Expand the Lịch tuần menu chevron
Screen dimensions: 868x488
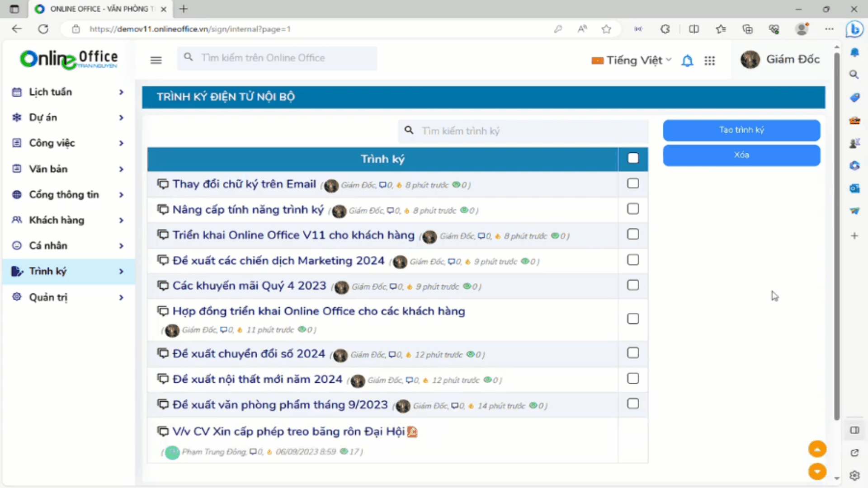coord(121,92)
